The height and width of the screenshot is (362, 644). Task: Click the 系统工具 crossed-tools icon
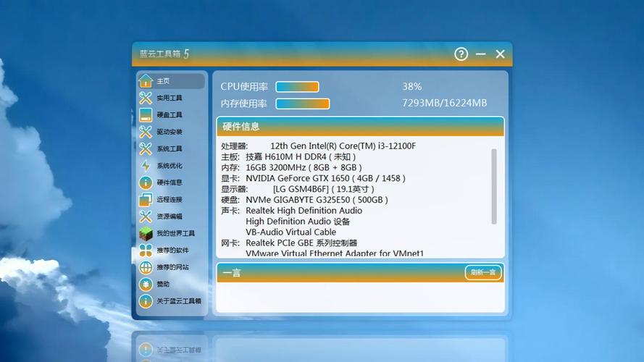tap(146, 148)
